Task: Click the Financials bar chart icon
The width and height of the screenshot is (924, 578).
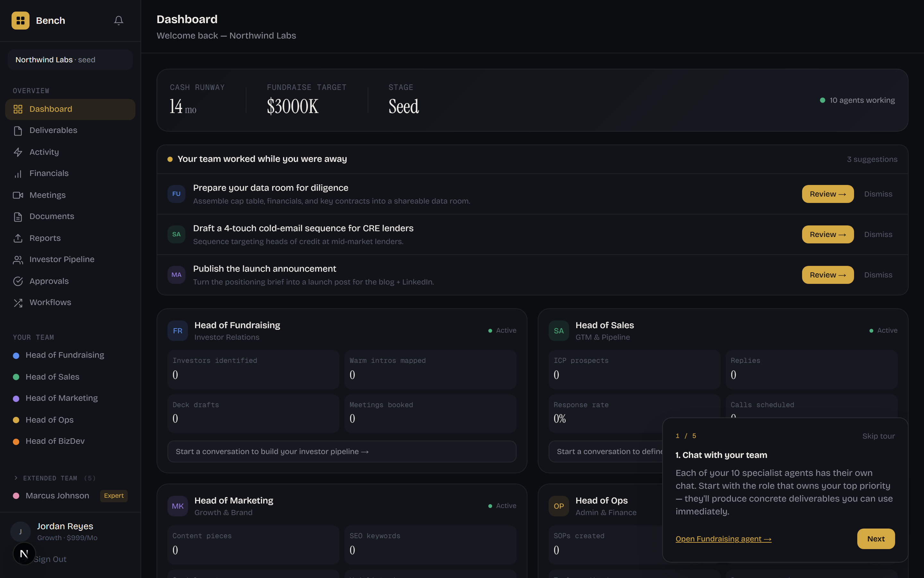Action: click(x=18, y=174)
